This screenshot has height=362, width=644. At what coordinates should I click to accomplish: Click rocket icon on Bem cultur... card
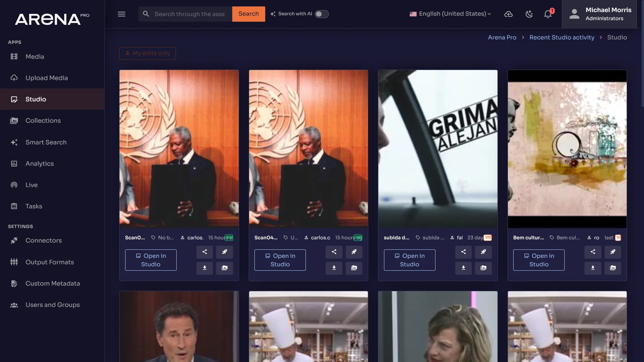pyautogui.click(x=613, y=252)
